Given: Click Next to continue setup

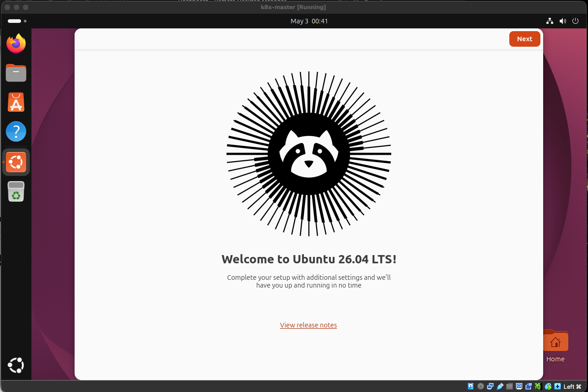Looking at the screenshot, I should tap(524, 39).
